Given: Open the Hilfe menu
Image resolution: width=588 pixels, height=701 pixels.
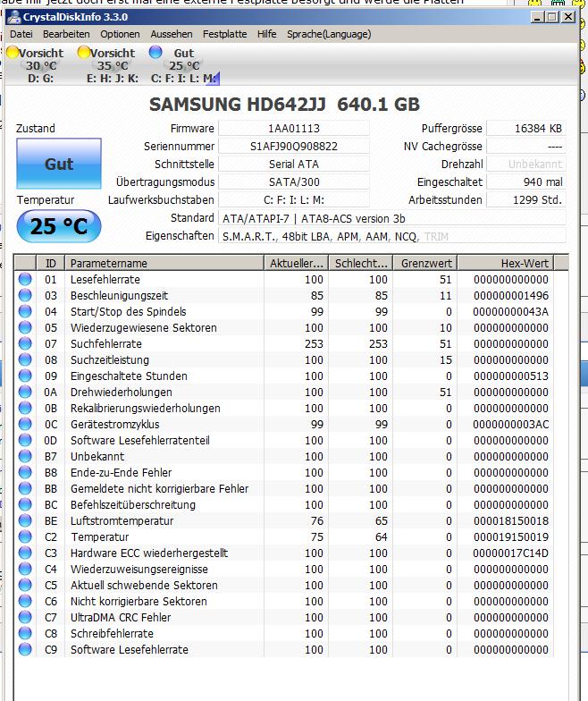Looking at the screenshot, I should (266, 34).
